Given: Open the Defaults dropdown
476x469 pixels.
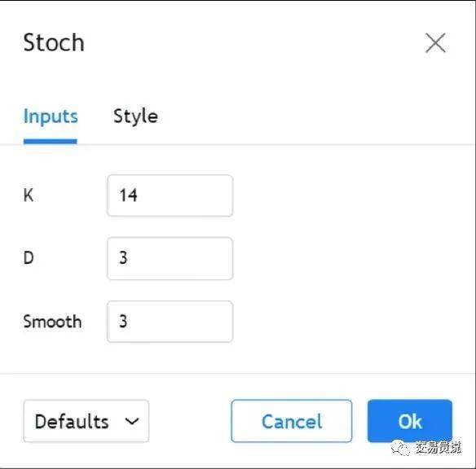Looking at the screenshot, I should click(86, 421).
